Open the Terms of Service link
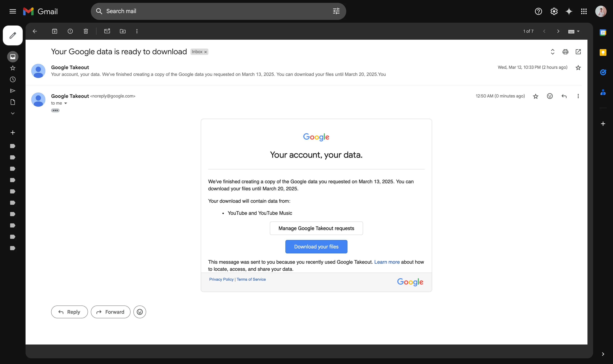 251,279
